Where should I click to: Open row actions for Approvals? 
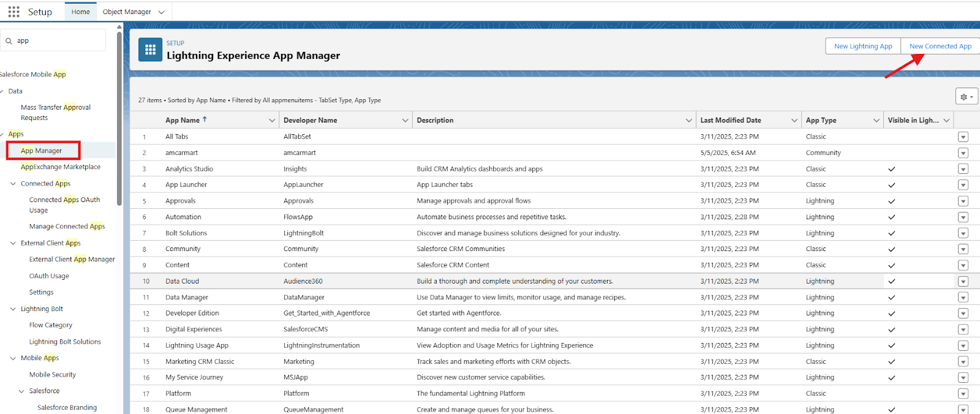(963, 201)
